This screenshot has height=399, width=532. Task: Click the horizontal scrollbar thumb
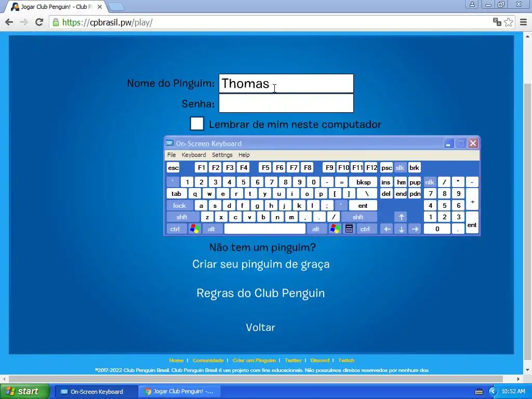256,379
